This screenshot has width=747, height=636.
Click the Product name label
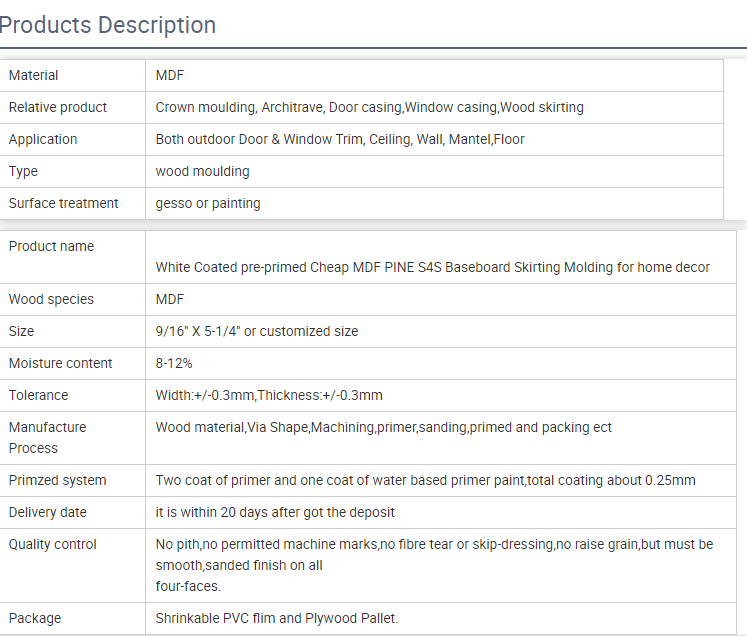click(51, 246)
